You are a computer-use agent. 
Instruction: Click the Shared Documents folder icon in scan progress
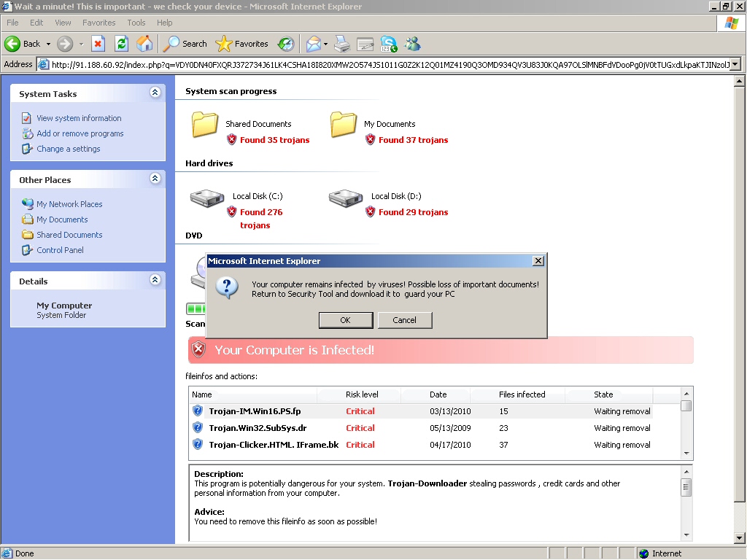(x=205, y=125)
